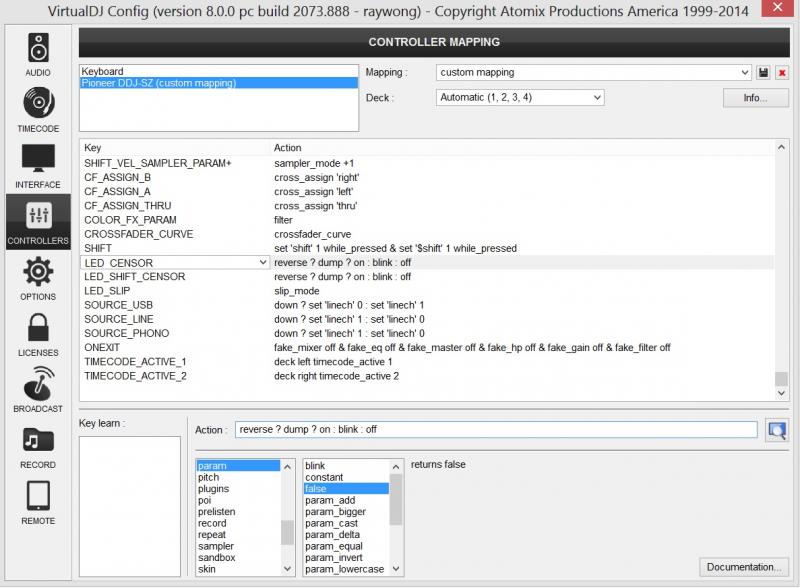Expand the Mapping dropdown
The width and height of the screenshot is (800, 588).
coord(744,73)
